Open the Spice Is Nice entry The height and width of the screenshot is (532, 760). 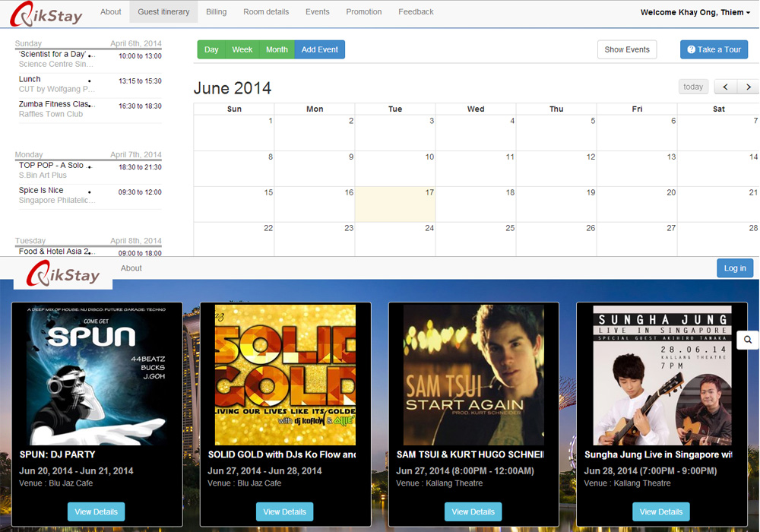(x=90, y=195)
